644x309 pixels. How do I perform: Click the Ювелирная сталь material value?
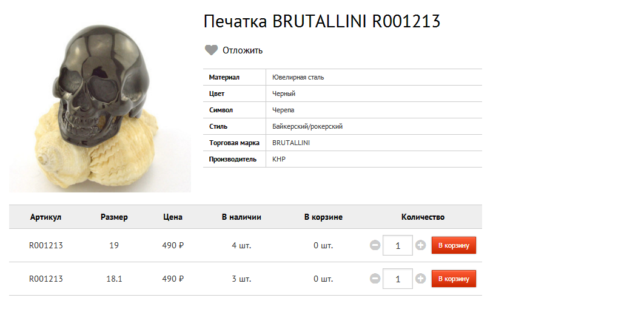[298, 78]
